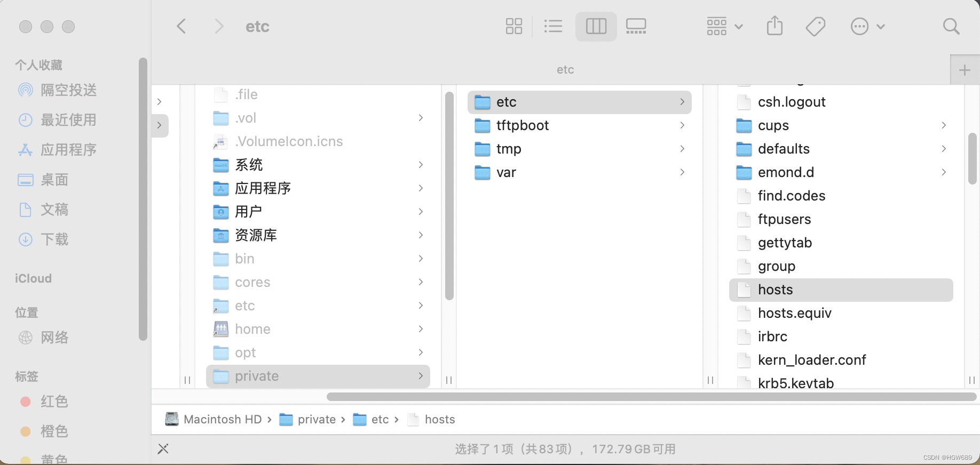The height and width of the screenshot is (465, 980).
Task: Go forward with the right arrow button
Action: pos(219,26)
